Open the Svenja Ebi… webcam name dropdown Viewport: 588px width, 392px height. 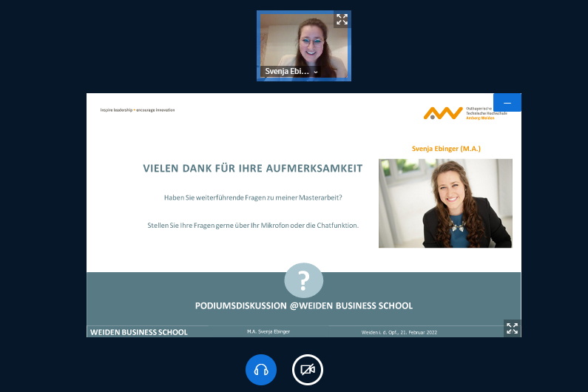coord(287,72)
